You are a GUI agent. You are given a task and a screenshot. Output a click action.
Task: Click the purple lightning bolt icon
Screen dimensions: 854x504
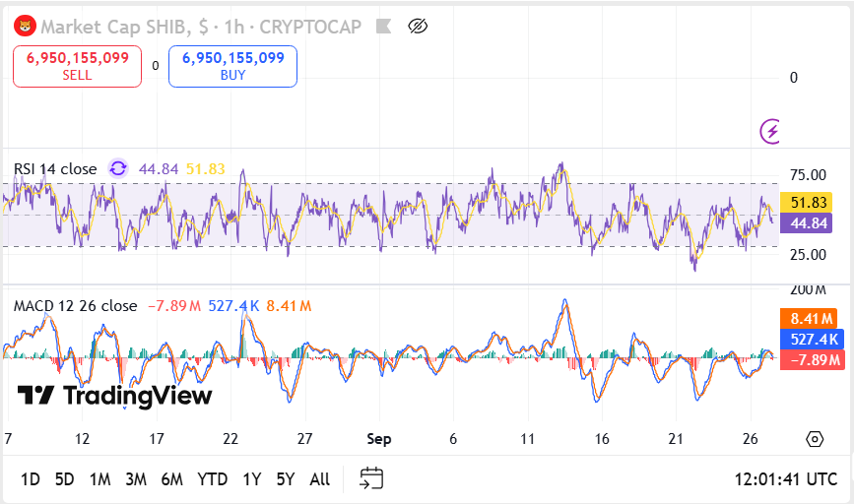pos(771,130)
